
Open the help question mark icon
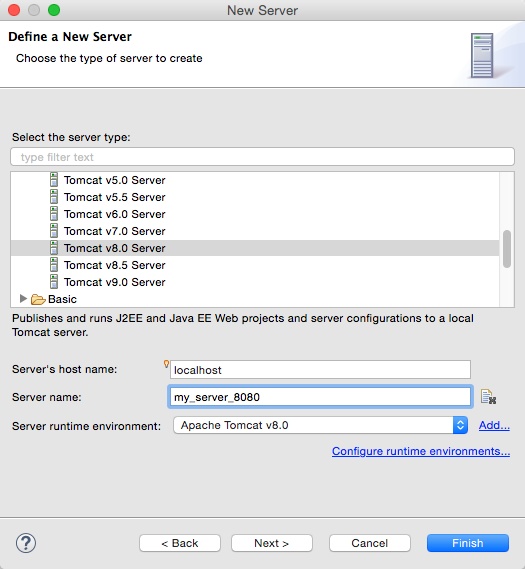point(26,543)
